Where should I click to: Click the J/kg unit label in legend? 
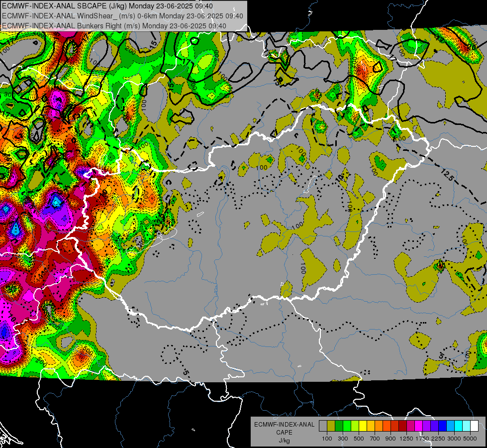coord(284,441)
